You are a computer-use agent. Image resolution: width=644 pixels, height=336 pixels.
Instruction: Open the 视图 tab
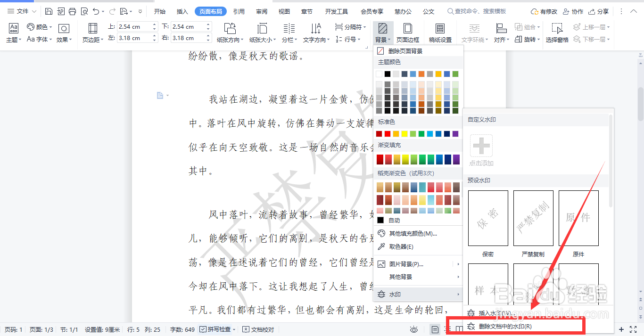[x=284, y=11]
